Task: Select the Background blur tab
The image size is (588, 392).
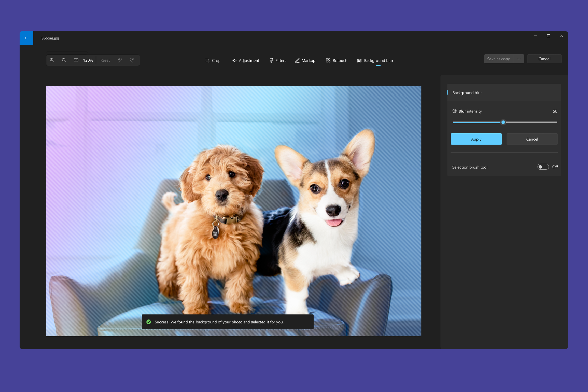Action: [375, 60]
